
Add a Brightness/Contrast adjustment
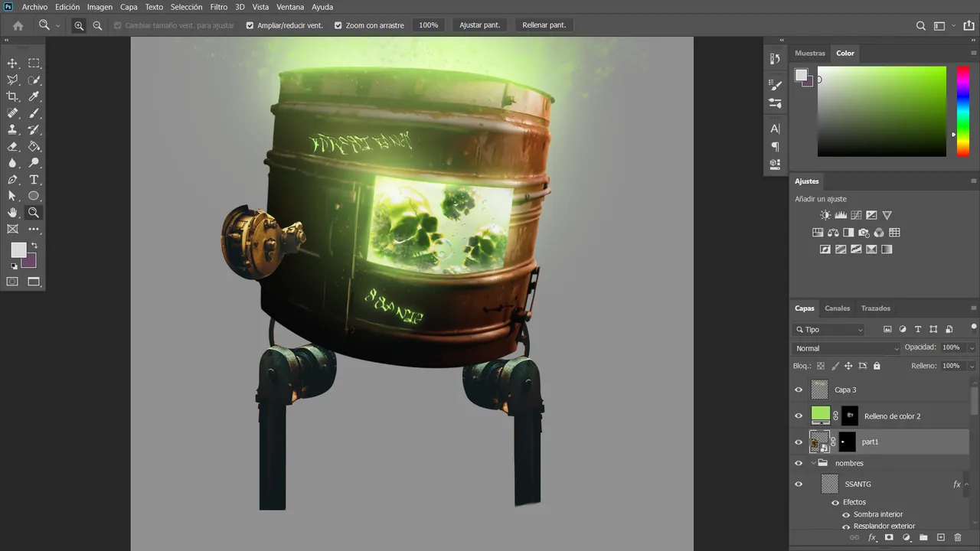[825, 215]
